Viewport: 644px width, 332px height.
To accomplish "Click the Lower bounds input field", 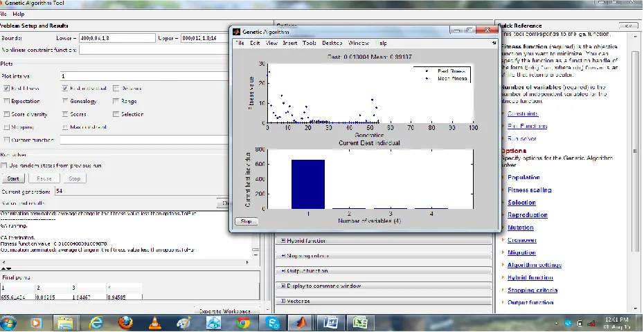I will coord(116,38).
